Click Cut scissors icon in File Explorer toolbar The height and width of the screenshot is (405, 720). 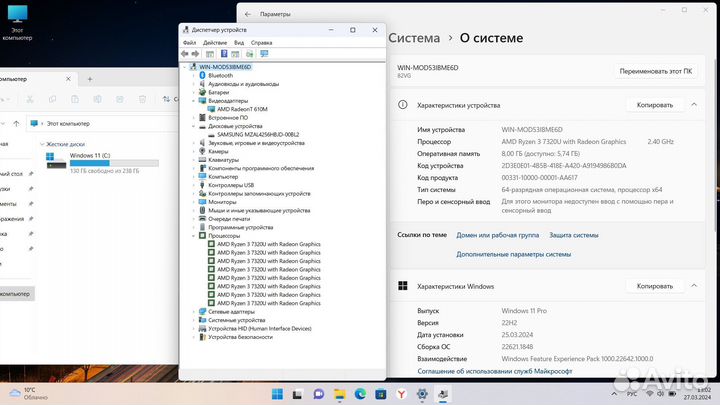pyautogui.click(x=30, y=99)
